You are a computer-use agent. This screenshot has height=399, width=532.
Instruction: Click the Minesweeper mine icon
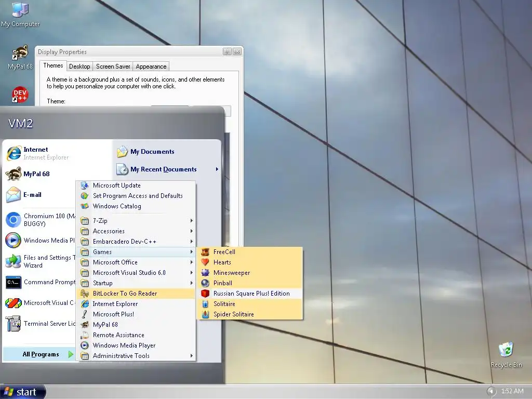205,272
